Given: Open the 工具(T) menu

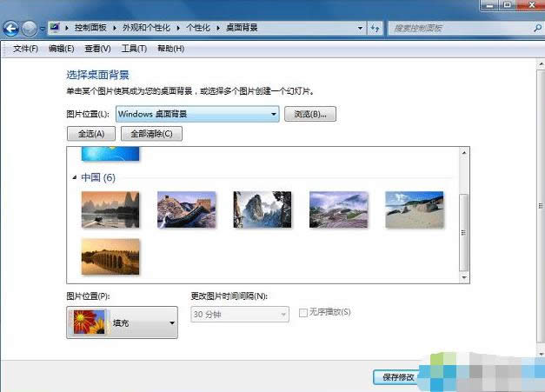Looking at the screenshot, I should click(134, 49).
